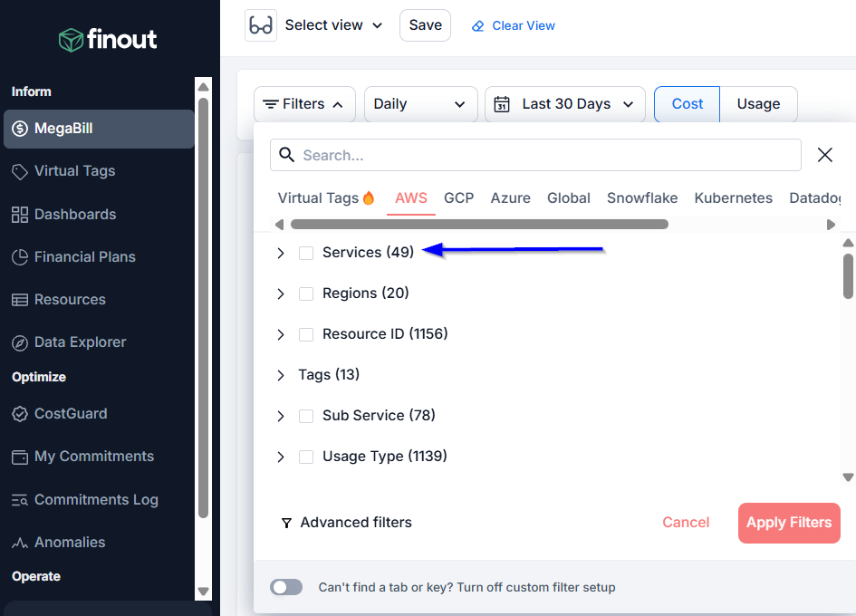Expand the Tags (13) chevron
The image size is (856, 616).
pos(281,375)
